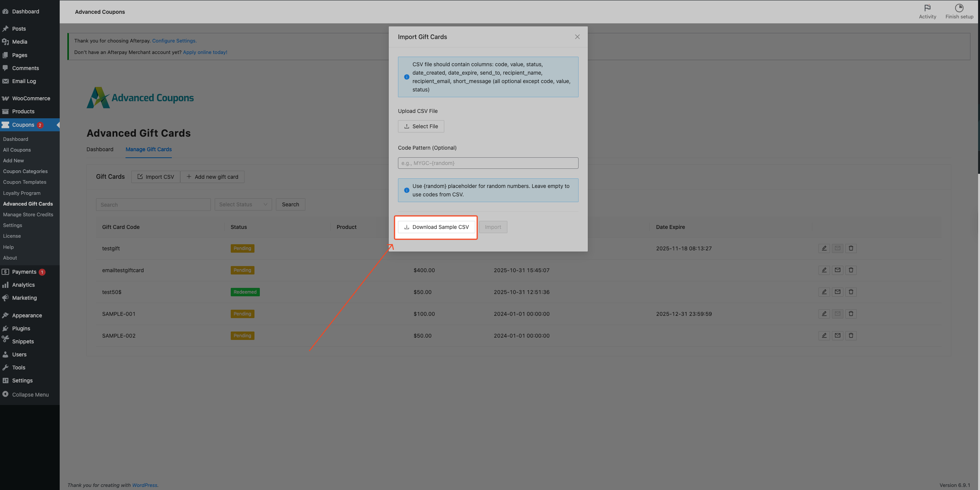Open Manage Store Credits submenu item
980x490 pixels.
(28, 214)
